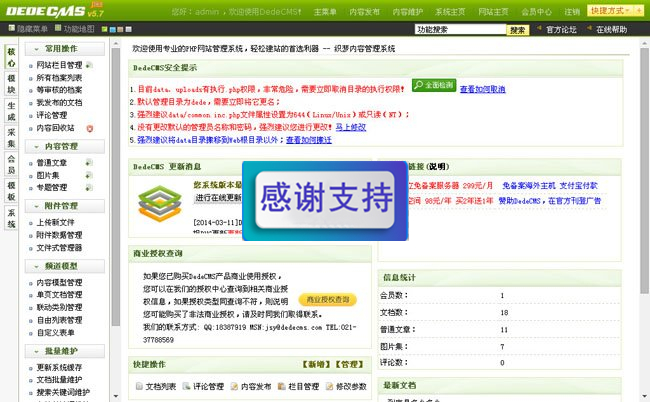Click the yellow 搜索 button
Image resolution: width=650 pixels, height=402 pixels.
coord(517,30)
